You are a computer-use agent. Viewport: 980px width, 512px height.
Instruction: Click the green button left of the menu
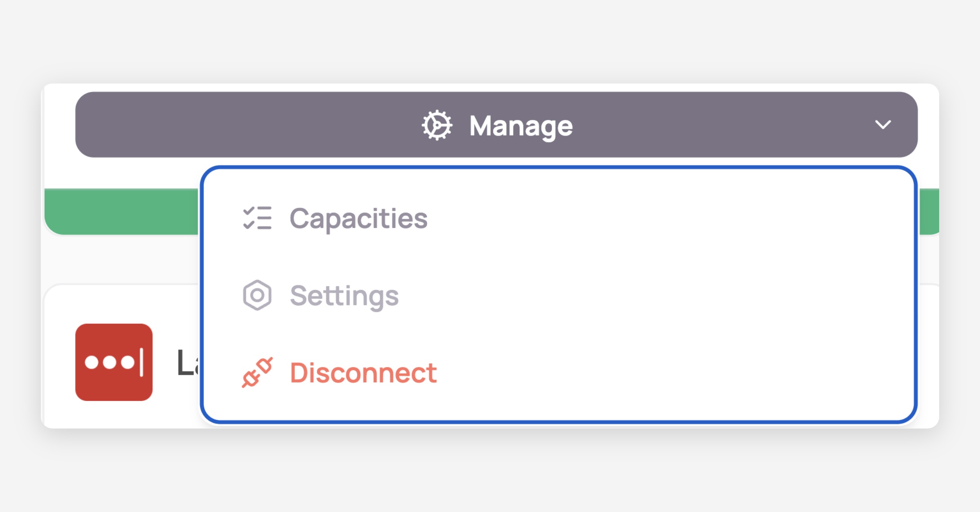[x=122, y=211]
